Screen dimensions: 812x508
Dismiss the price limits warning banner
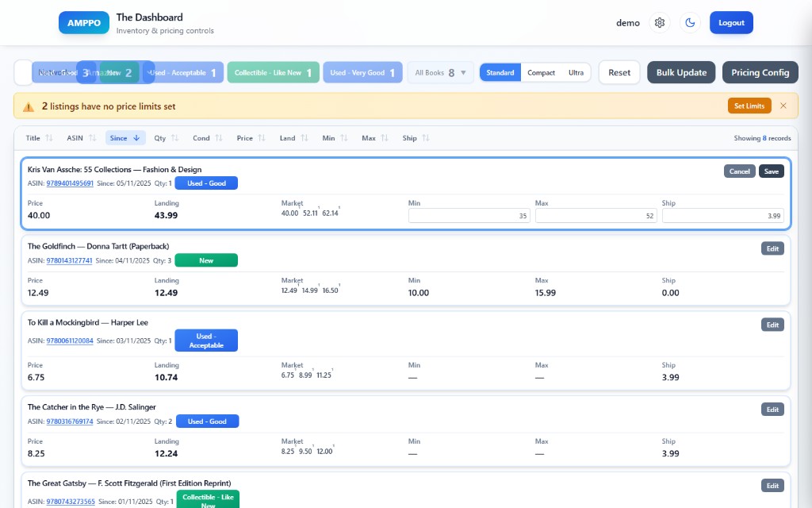(783, 106)
